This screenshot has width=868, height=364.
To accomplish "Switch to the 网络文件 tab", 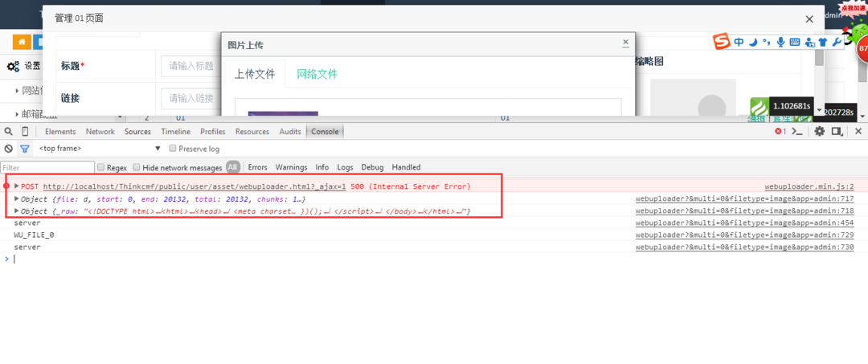I will [317, 74].
